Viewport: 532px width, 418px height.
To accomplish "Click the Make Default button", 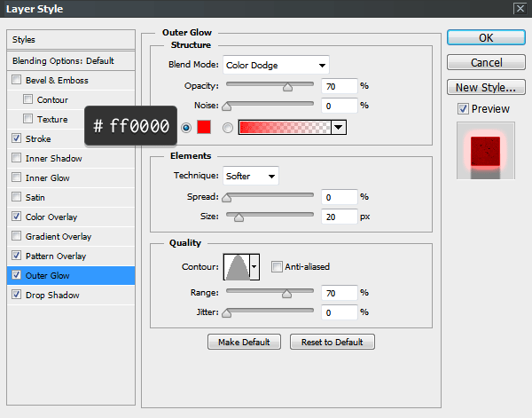I will point(244,342).
